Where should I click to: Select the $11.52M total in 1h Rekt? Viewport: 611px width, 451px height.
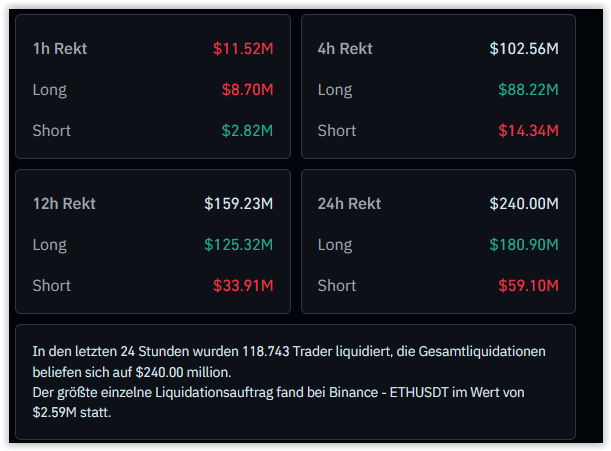[243, 48]
